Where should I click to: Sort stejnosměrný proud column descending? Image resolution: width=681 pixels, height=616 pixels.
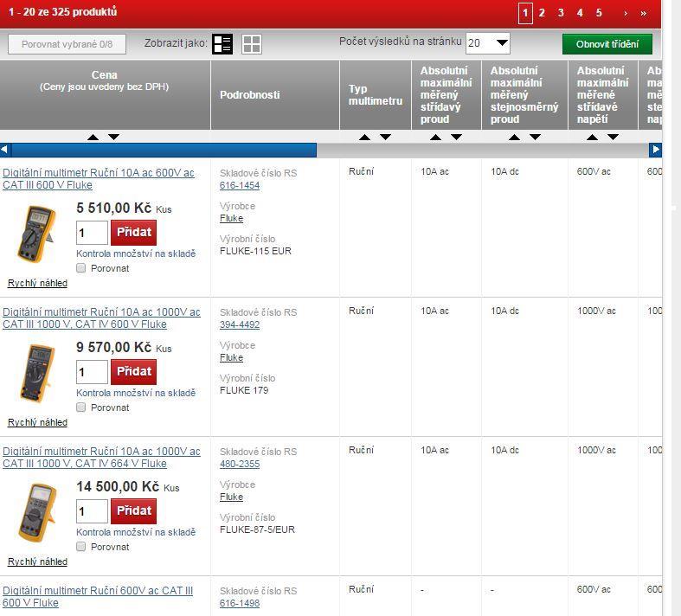coord(536,138)
